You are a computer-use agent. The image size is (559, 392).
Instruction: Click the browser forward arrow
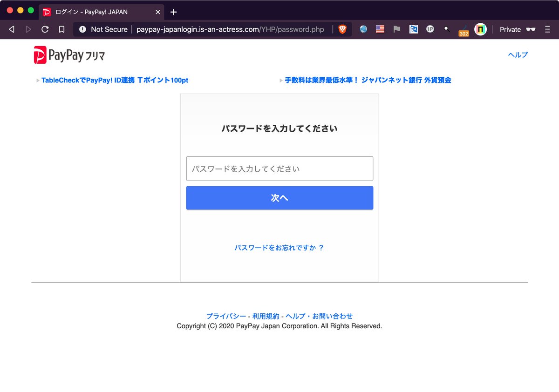click(28, 29)
